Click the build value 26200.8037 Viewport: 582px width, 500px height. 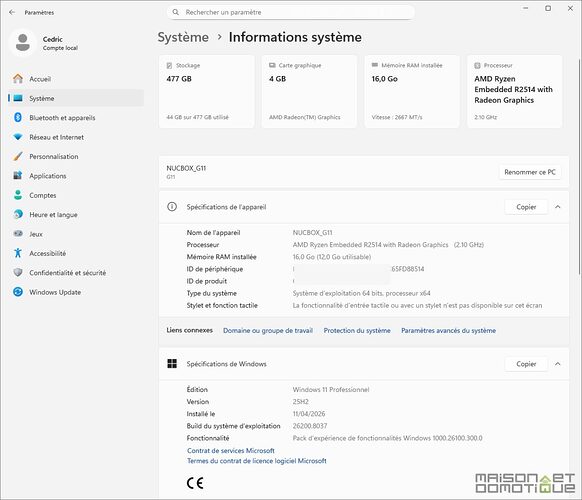(x=310, y=426)
